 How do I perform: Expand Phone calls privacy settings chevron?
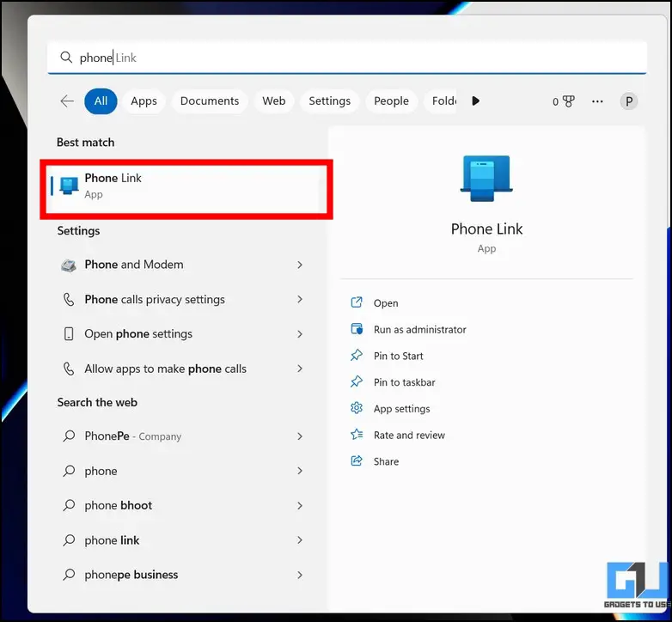coord(300,300)
